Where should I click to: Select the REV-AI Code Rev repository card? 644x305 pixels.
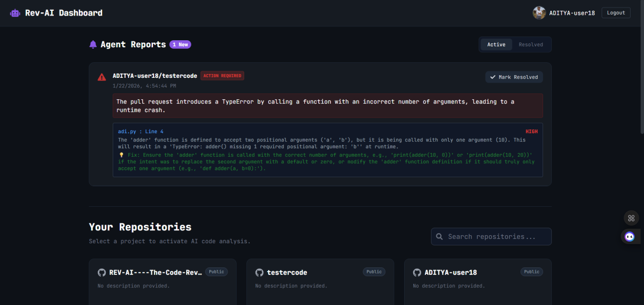click(162, 282)
